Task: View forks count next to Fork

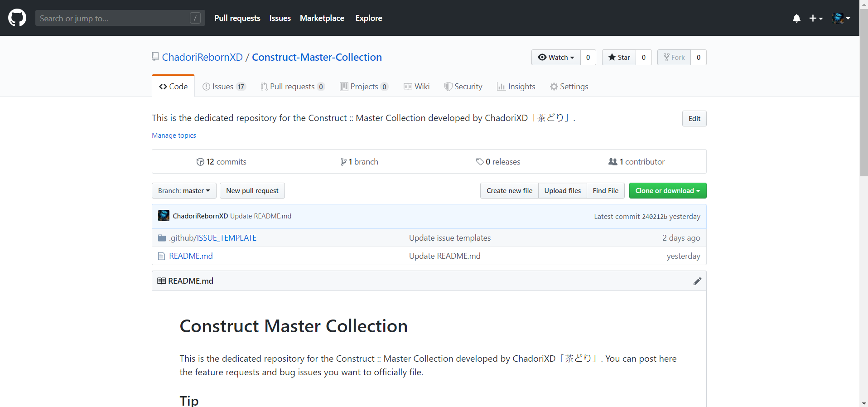Action: click(x=699, y=57)
